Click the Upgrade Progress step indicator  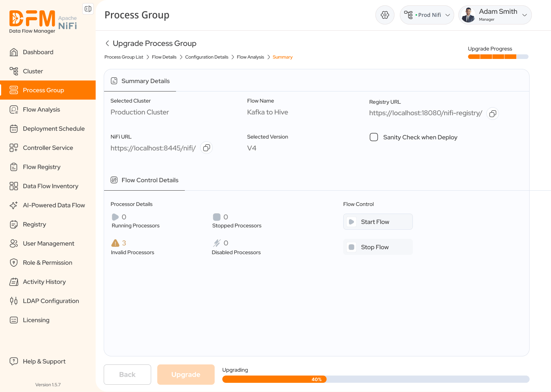[498, 57]
